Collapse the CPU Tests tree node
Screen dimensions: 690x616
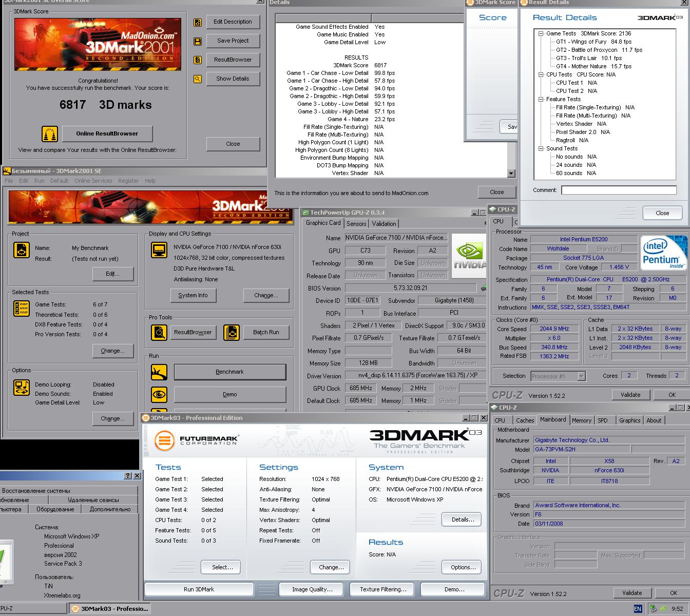coord(541,74)
